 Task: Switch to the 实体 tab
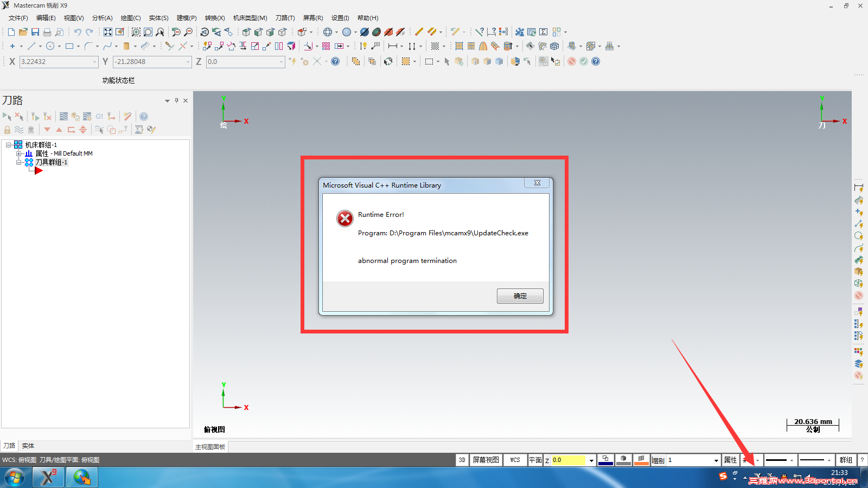(x=28, y=446)
